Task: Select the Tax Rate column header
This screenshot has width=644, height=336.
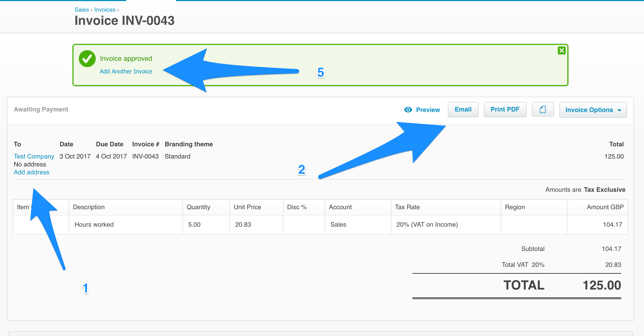Action: 407,207
